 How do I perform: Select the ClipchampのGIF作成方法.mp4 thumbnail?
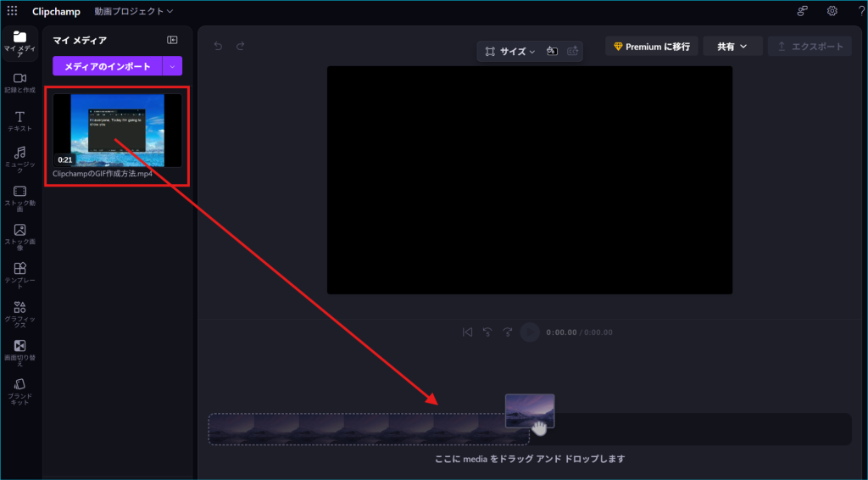(117, 130)
